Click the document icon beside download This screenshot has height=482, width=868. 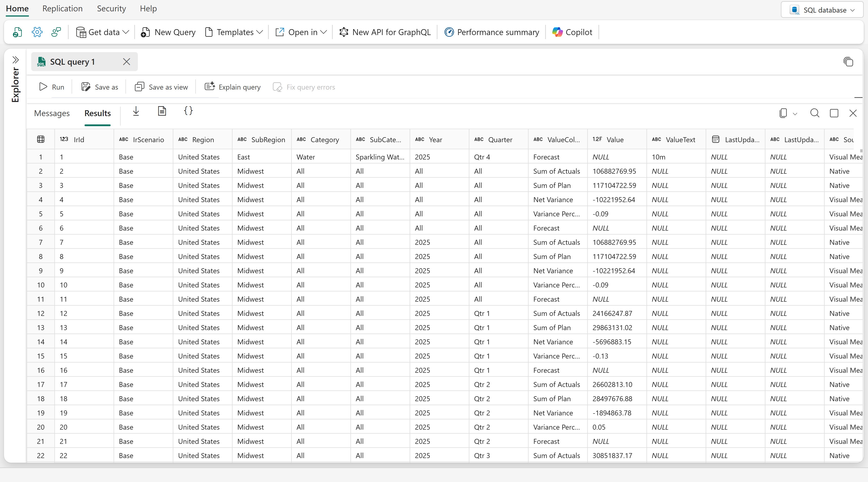(x=162, y=111)
